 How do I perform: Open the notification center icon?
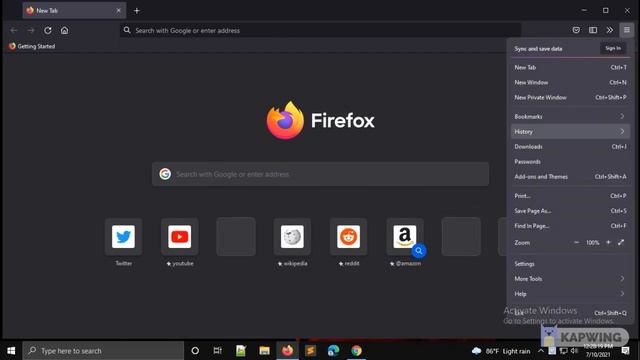pyautogui.click(x=625, y=351)
